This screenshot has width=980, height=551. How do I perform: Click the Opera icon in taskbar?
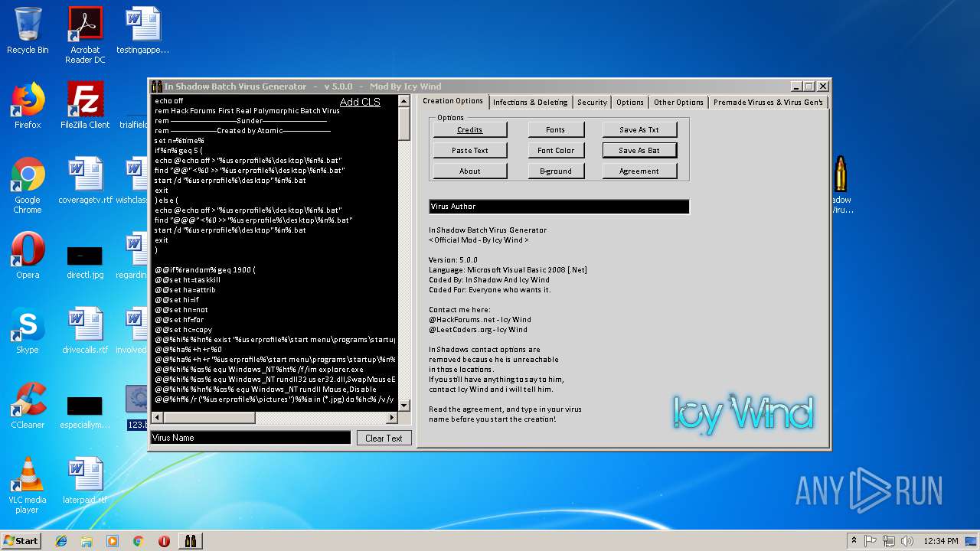pyautogui.click(x=164, y=541)
